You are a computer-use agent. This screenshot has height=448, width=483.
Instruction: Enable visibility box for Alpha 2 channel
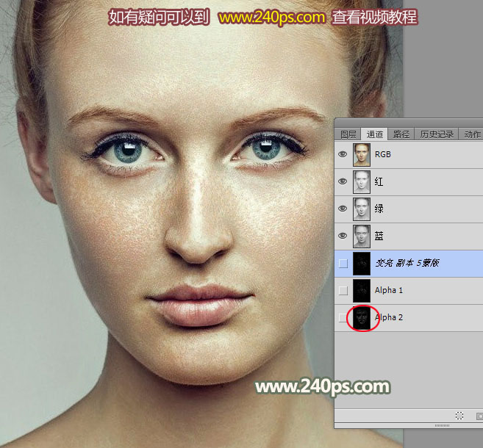[x=343, y=317]
